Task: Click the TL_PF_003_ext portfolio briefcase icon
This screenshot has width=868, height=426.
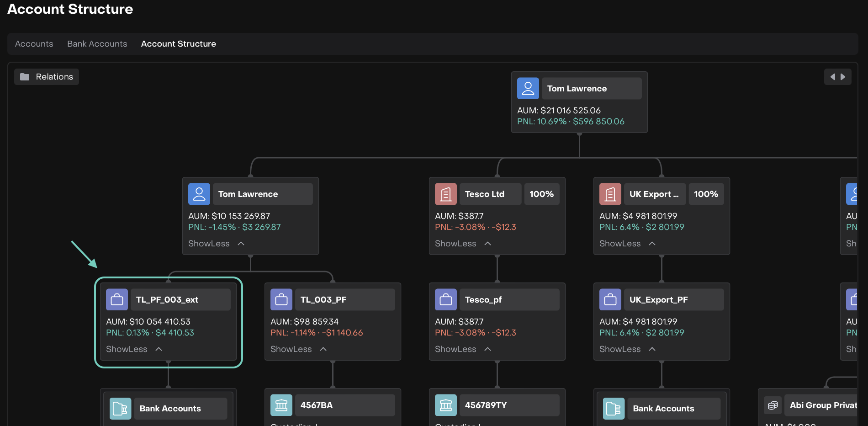Action: (x=117, y=299)
